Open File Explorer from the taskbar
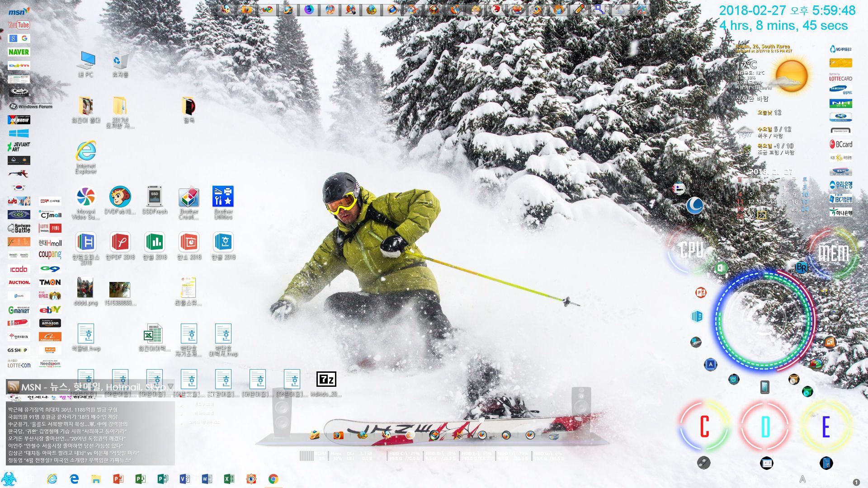Image resolution: width=868 pixels, height=488 pixels. [x=96, y=479]
